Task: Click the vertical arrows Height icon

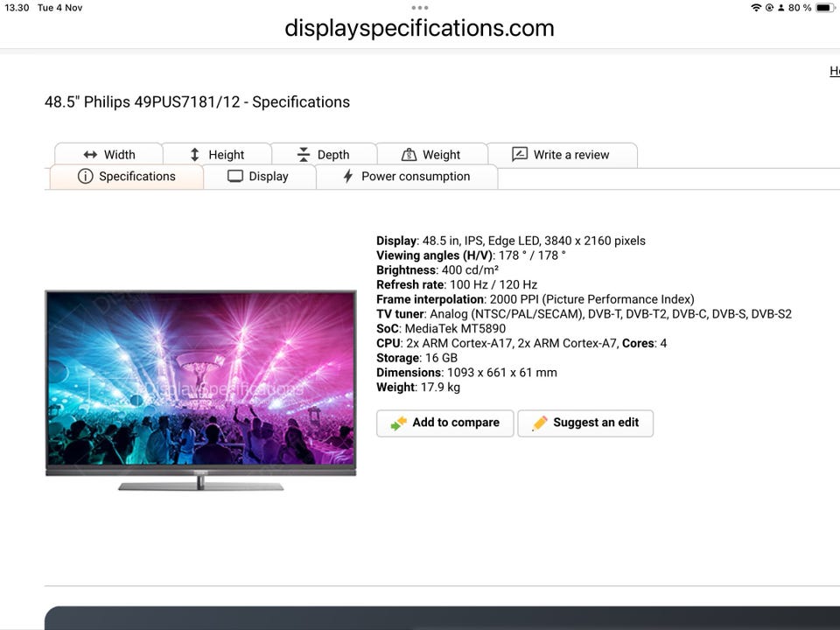Action: coord(195,155)
